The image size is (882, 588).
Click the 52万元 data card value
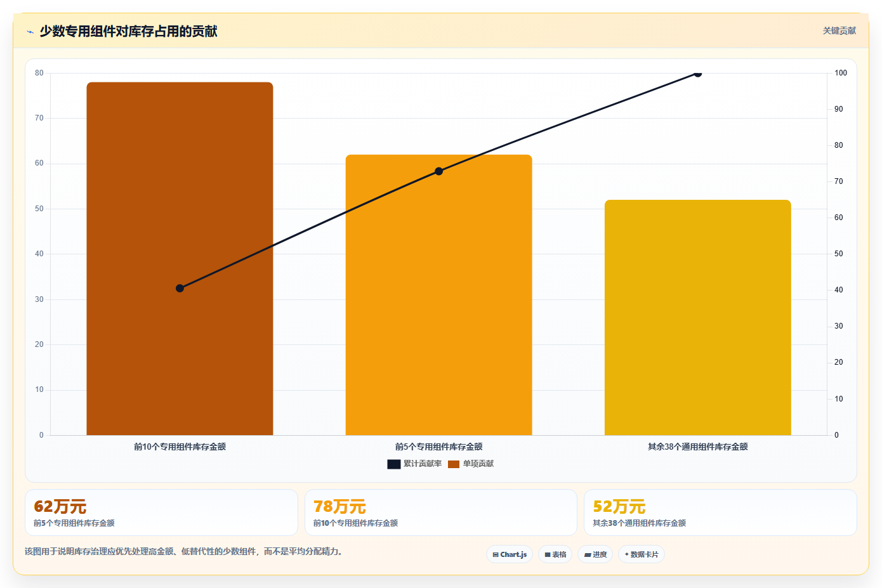(619, 507)
